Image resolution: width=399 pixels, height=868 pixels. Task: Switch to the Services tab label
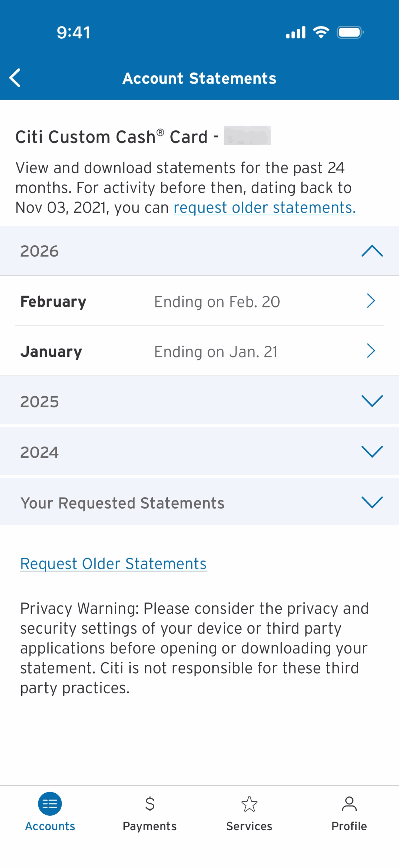249,826
